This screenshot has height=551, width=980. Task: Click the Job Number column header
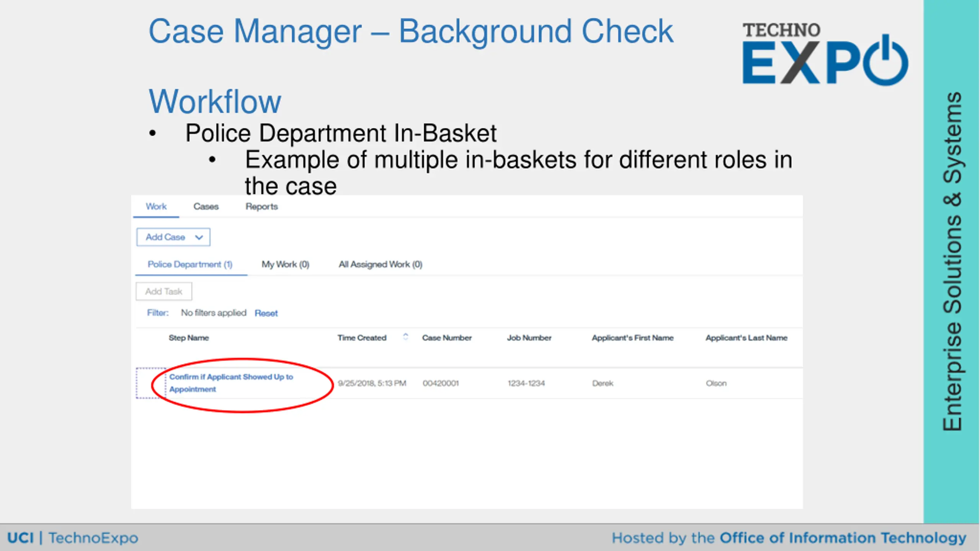click(529, 338)
